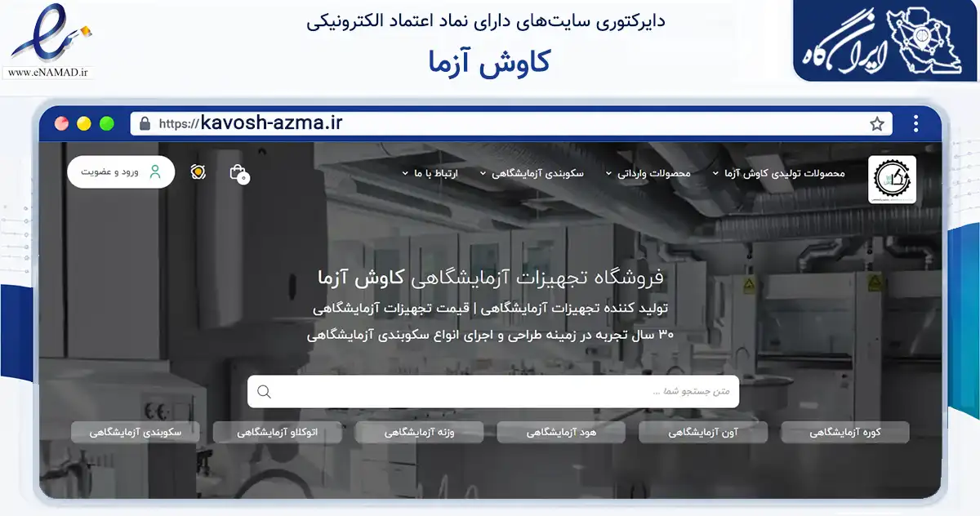Click the green maximize dot
This screenshot has width=980, height=516.
tap(107, 124)
